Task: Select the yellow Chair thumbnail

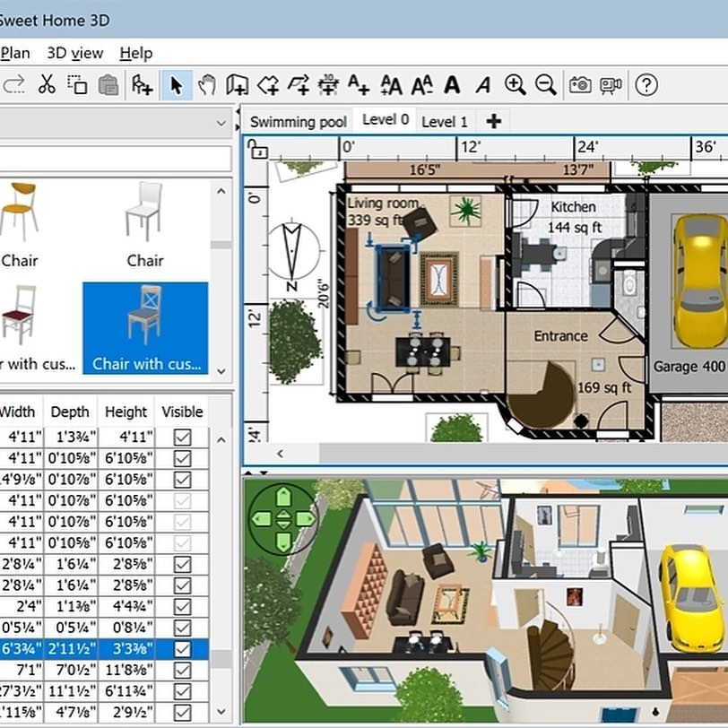Action: (19, 212)
